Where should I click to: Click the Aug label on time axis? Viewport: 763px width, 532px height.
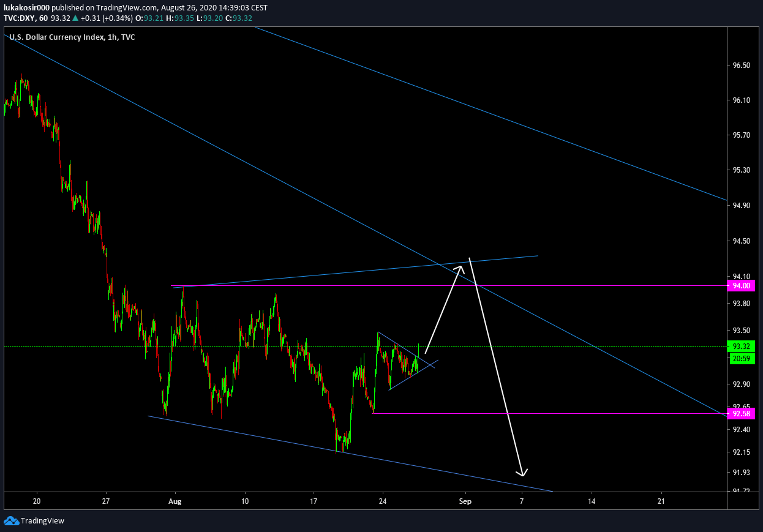175,501
